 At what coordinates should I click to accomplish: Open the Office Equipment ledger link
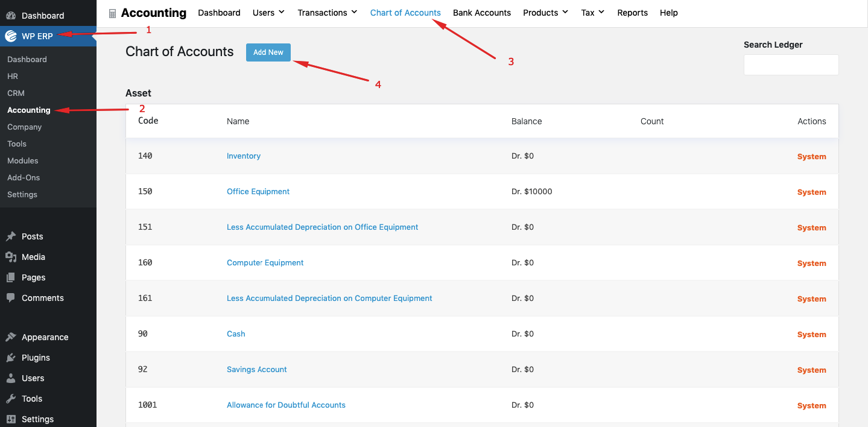click(x=258, y=192)
